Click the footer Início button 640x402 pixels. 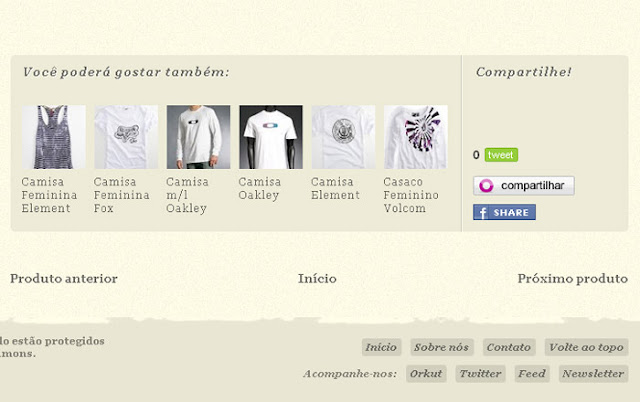[381, 347]
